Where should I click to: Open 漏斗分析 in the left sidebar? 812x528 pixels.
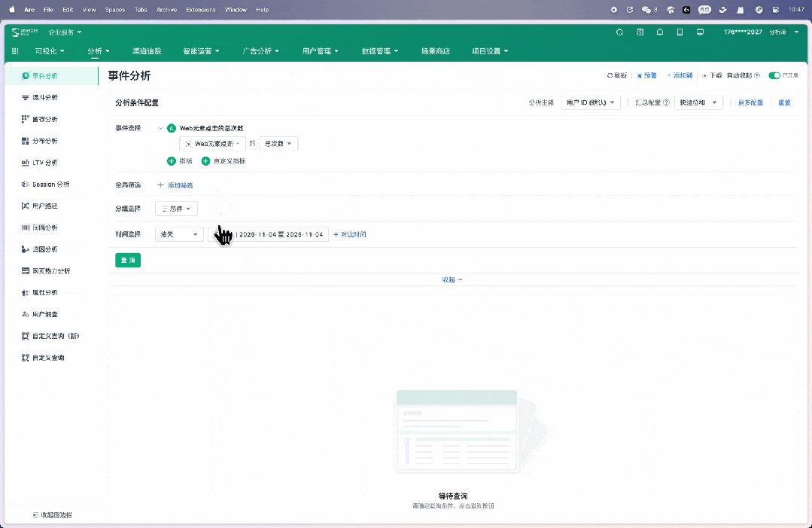tap(41, 97)
